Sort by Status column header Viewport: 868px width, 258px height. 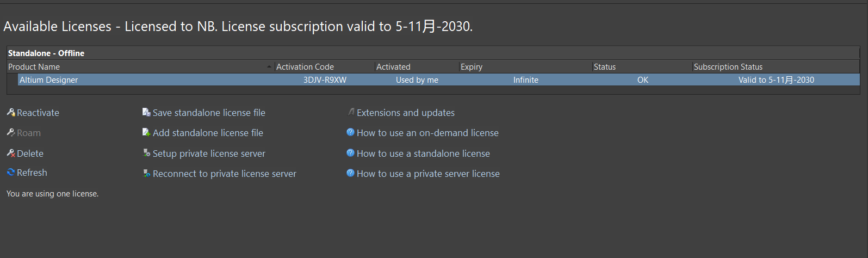(642, 66)
